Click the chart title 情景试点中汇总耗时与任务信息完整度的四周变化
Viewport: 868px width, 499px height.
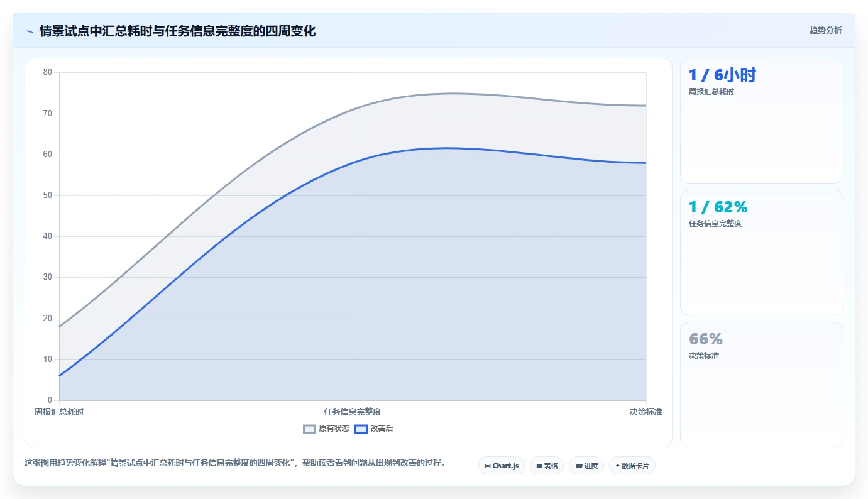(177, 31)
